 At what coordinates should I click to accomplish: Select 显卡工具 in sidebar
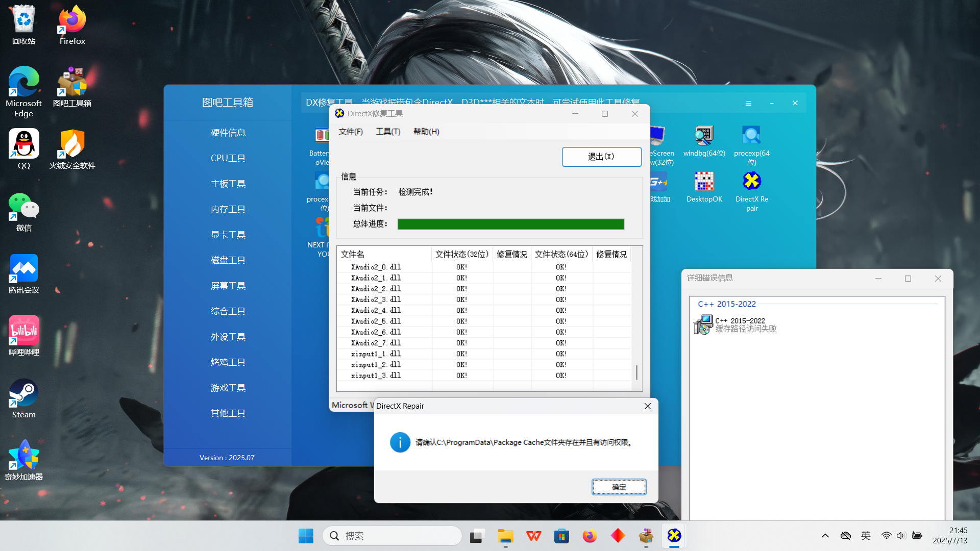pos(228,235)
